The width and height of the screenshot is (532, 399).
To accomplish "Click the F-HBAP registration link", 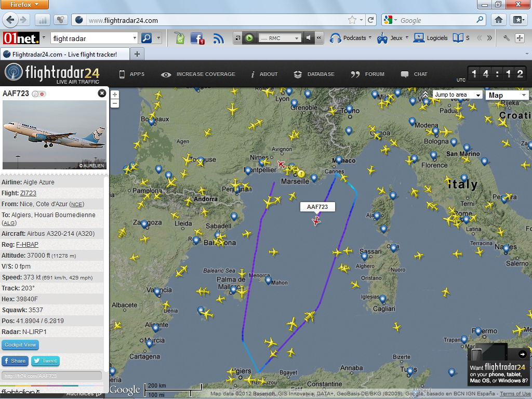I will 27,245.
